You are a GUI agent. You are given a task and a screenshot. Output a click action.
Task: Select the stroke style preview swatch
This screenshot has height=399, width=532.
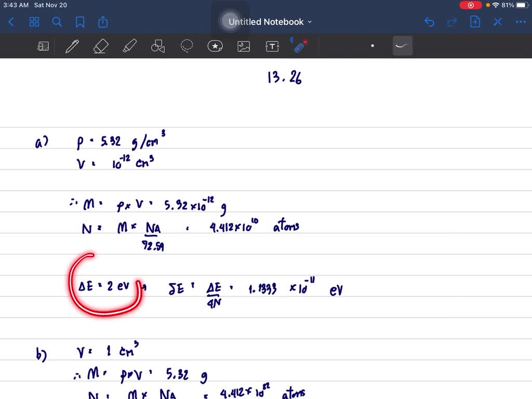click(403, 46)
